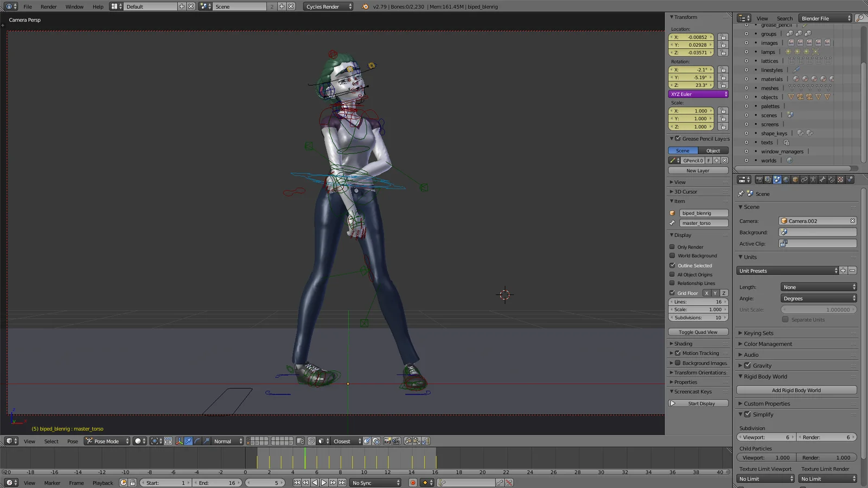
Task: Expand the Keying Sets panel
Action: tap(758, 333)
